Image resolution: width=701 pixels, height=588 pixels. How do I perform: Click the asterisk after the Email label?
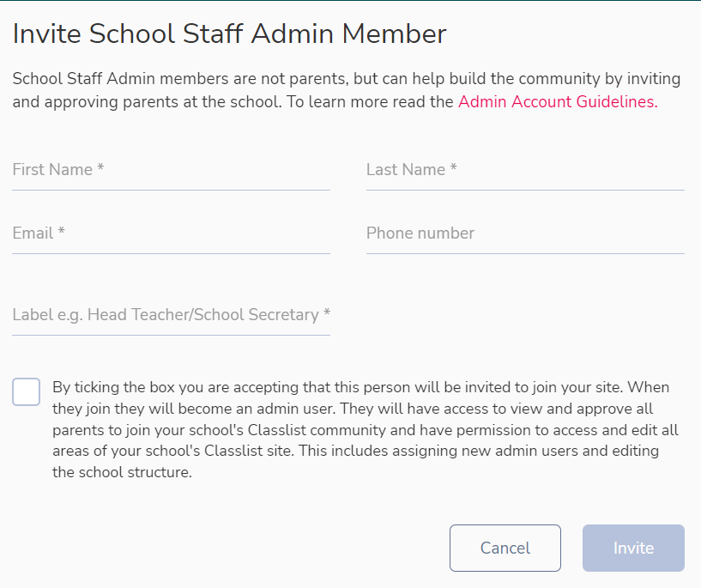click(62, 231)
